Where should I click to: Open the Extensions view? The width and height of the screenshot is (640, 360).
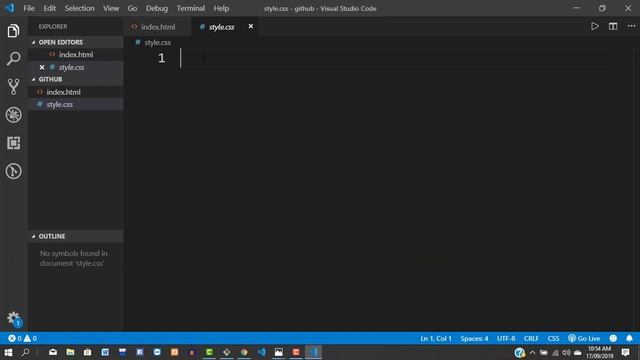click(x=13, y=143)
